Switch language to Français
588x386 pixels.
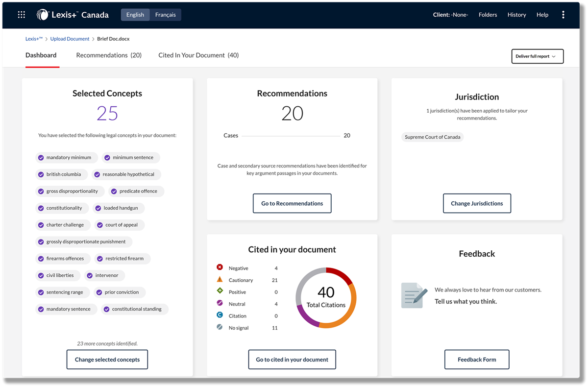pos(165,15)
